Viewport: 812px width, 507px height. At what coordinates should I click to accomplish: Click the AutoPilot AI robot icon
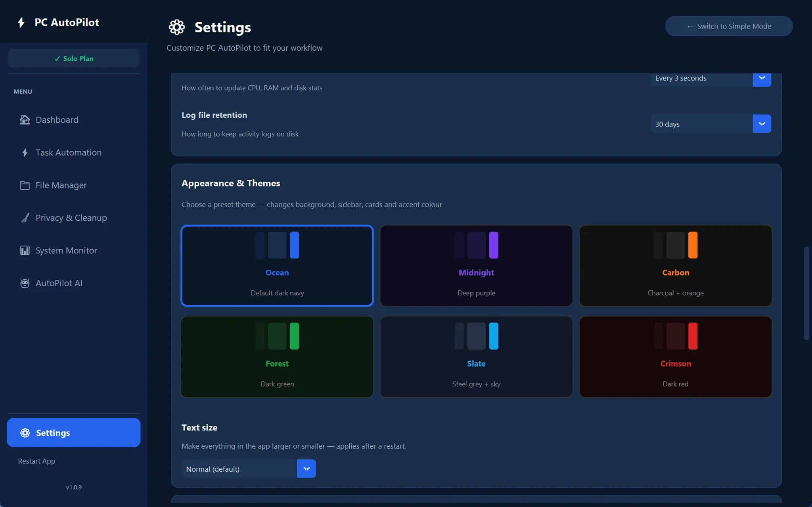25,283
